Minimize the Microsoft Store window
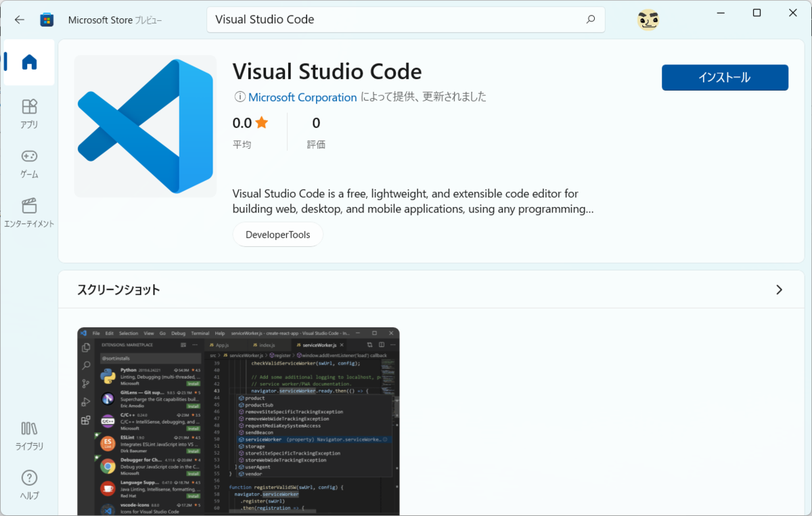Viewport: 812px width, 516px height. pyautogui.click(x=720, y=13)
